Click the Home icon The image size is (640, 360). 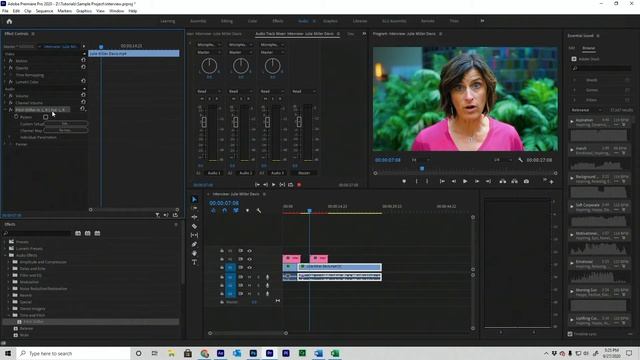point(9,21)
